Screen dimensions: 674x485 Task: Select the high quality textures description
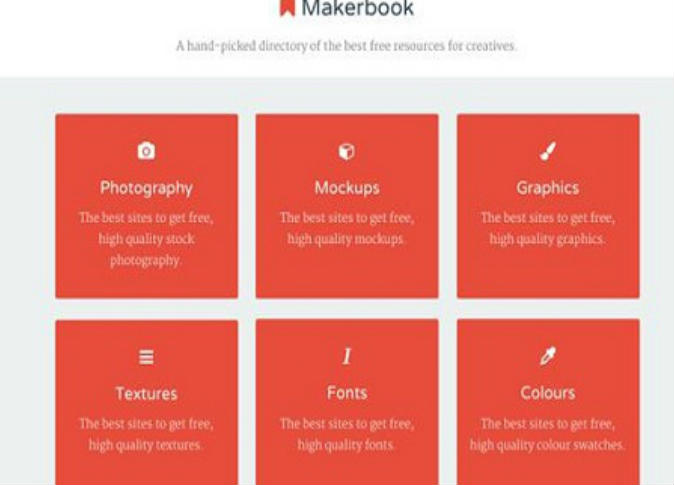[146, 434]
